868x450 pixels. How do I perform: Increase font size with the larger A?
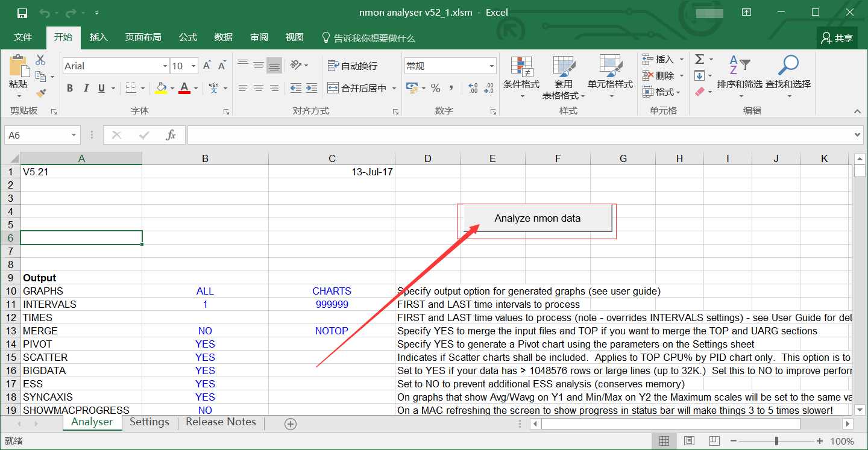(x=207, y=66)
